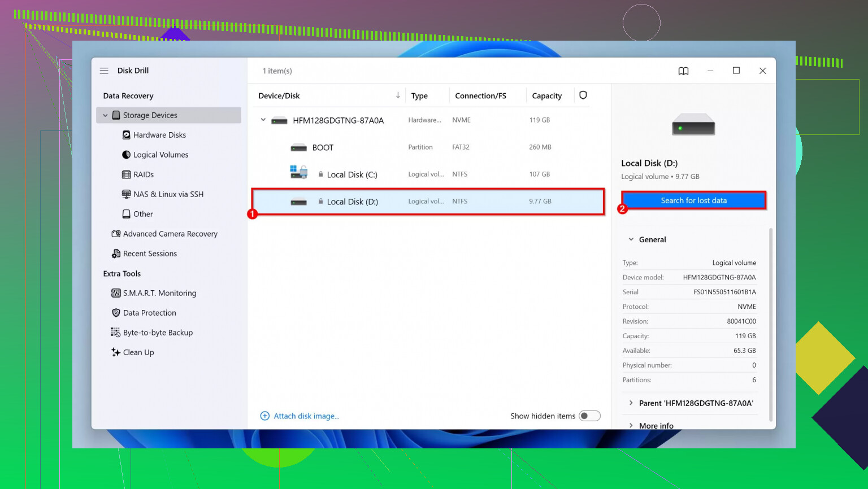Viewport: 868px width, 489px height.
Task: Expand the Parent 'HFM128GDGTNG-87A0A' section
Action: click(631, 403)
